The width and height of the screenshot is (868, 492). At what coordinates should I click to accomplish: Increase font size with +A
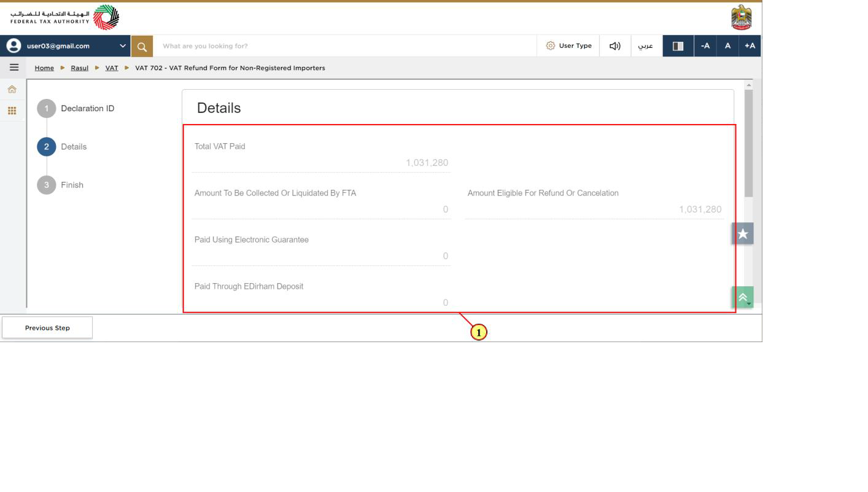(x=750, y=46)
